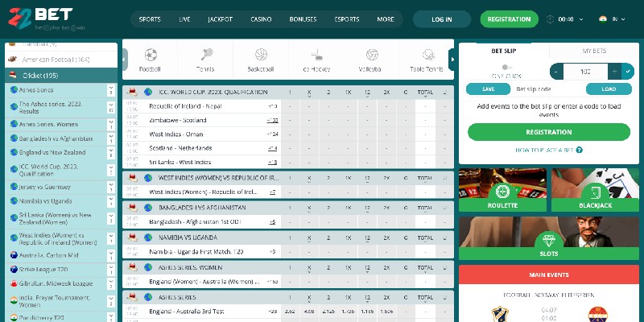Open the How to place a bet link
Image resolution: width=644 pixels, height=322 pixels.
click(x=544, y=151)
